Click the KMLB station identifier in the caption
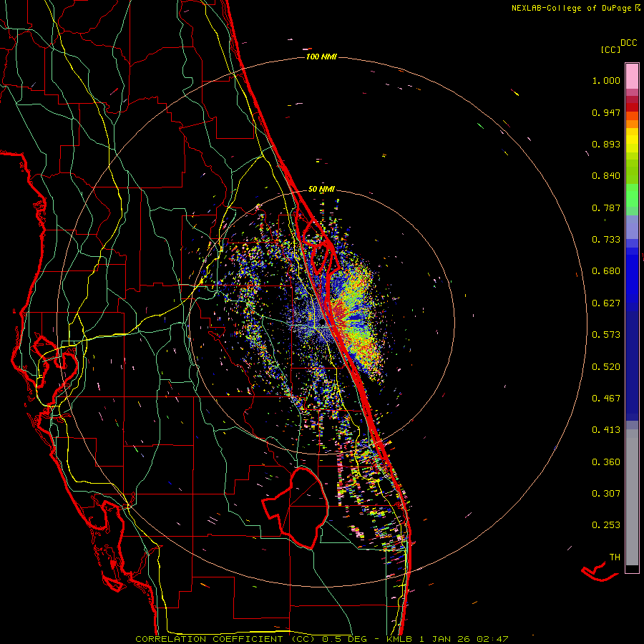Screen dimensions: 644x644 [x=401, y=639]
